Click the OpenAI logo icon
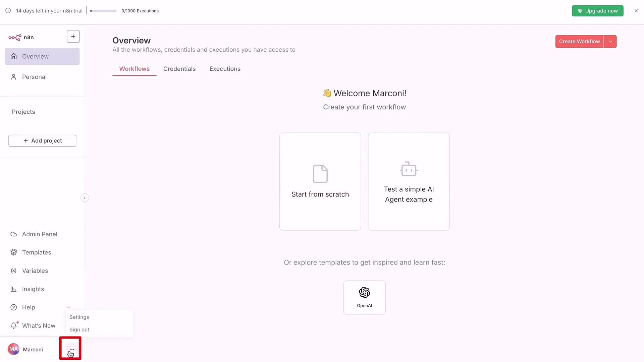 point(365,293)
